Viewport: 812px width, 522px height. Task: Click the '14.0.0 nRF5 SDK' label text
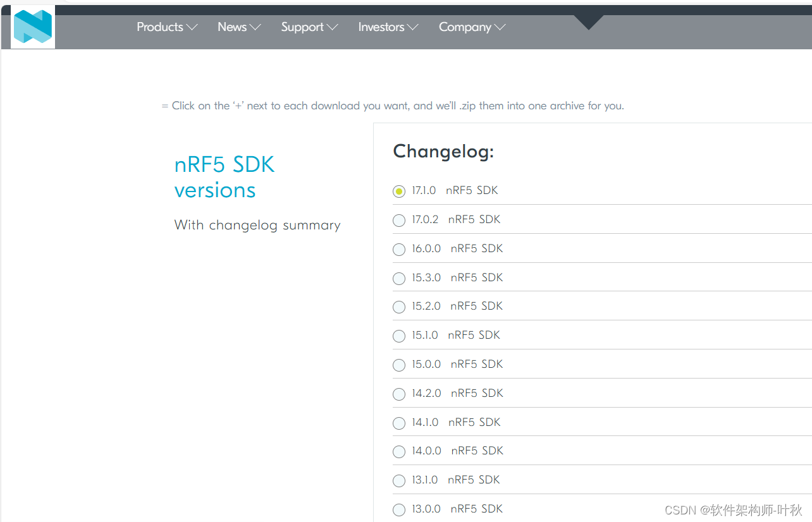tap(458, 451)
